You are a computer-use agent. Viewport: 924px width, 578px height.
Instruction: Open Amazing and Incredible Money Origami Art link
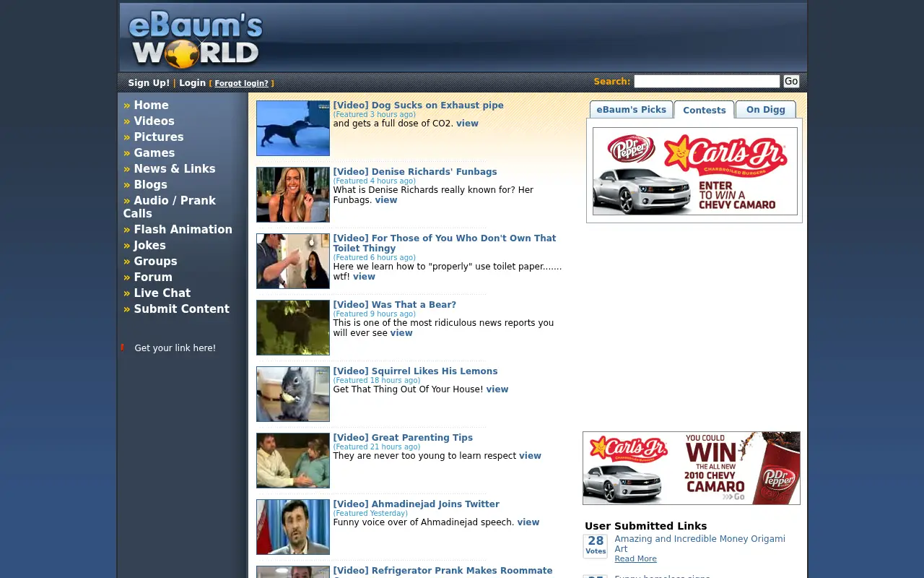point(699,544)
